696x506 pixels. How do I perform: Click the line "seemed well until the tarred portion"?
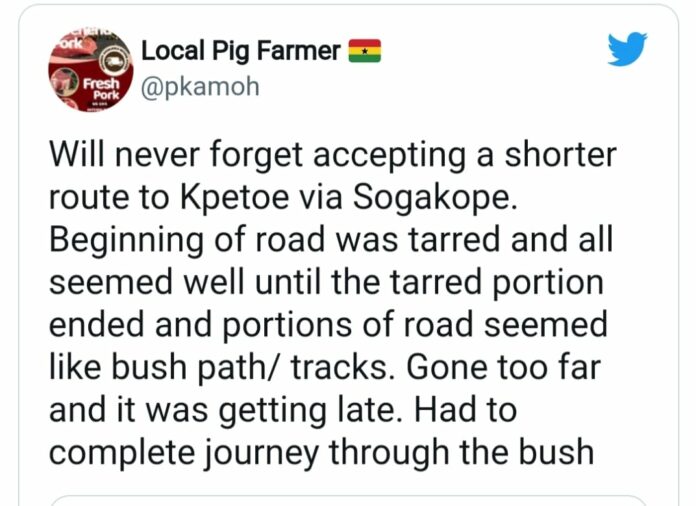click(x=326, y=283)
